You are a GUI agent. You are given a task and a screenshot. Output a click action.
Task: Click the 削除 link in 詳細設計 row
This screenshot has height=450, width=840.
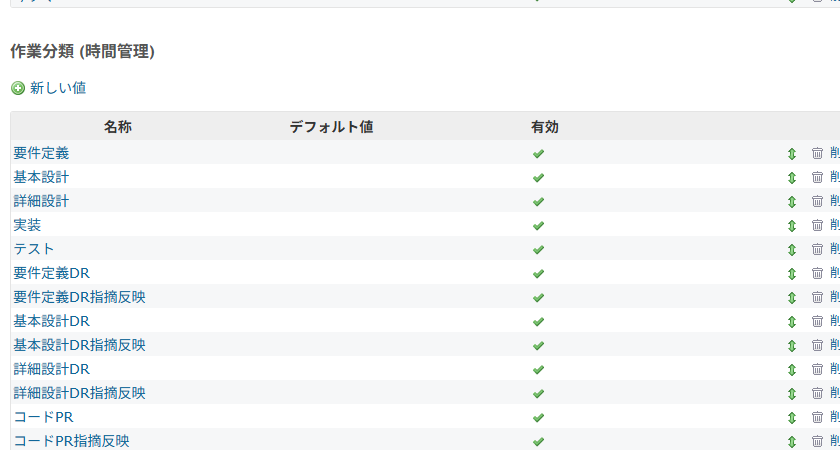pos(834,201)
